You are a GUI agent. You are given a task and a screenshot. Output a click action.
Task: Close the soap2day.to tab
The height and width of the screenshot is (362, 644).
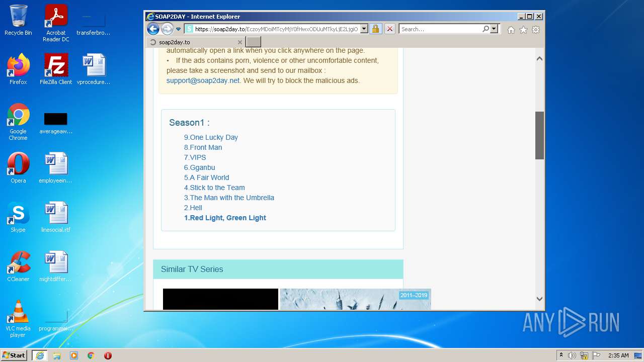tap(239, 42)
